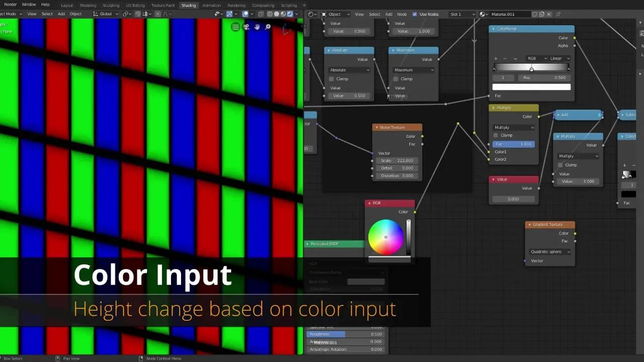Pick a color on the RGB node color wheel

(386, 237)
